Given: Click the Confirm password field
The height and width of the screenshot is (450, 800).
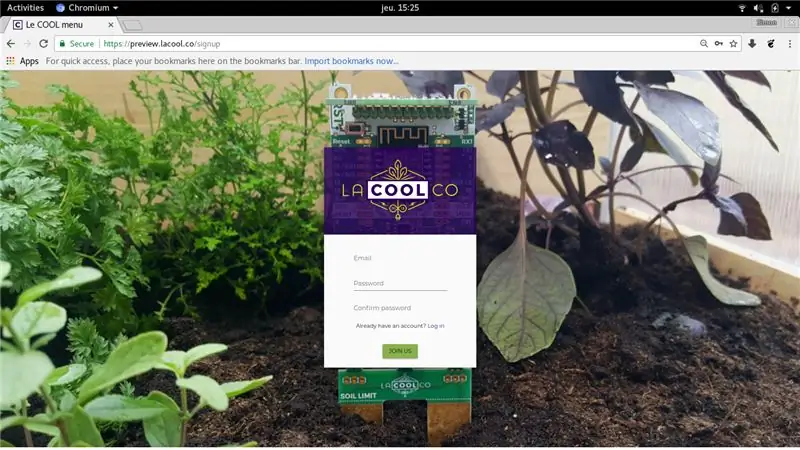Looking at the screenshot, I should 400,309.
